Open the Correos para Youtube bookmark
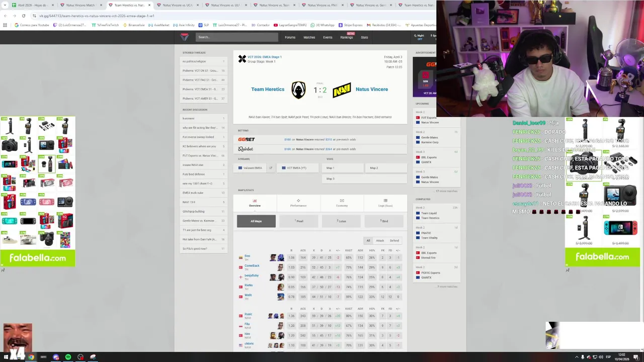Viewport: 644px width, 362px height. coord(32,25)
